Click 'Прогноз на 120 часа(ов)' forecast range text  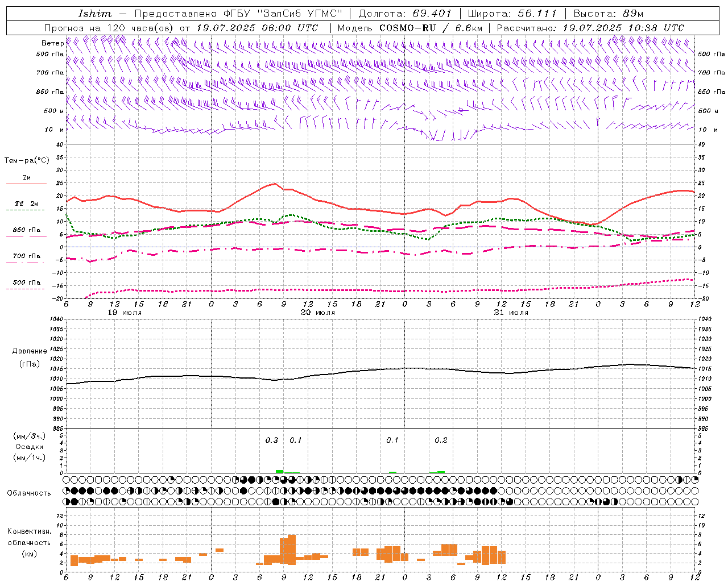pyautogui.click(x=110, y=28)
